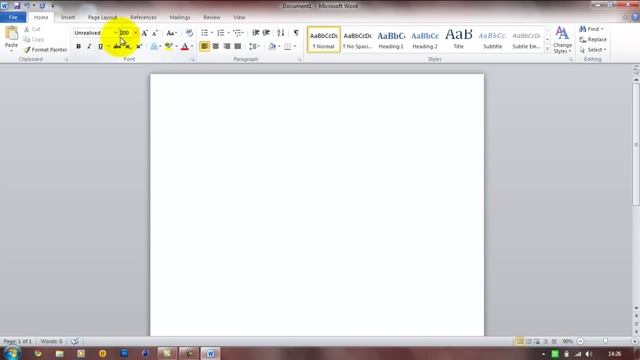Expand the borders dropdown
The height and width of the screenshot is (360, 640).
(295, 47)
